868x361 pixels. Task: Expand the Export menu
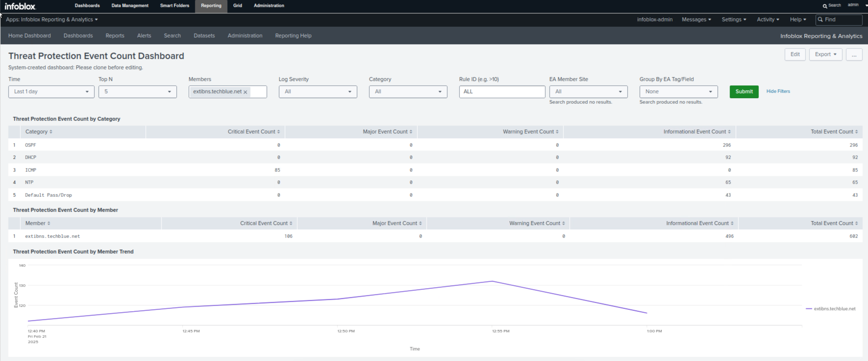coord(825,55)
